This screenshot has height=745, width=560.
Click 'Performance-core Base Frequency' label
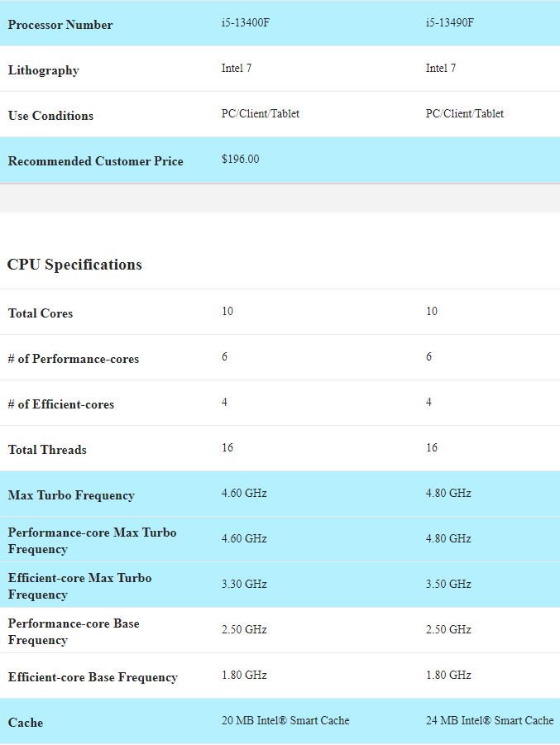click(74, 632)
